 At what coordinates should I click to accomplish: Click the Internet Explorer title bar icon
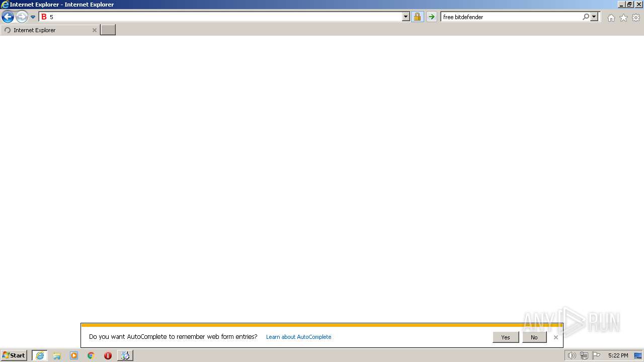coord(5,5)
